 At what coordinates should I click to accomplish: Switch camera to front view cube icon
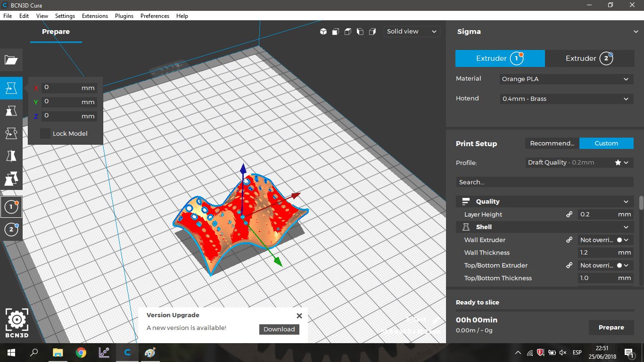click(x=336, y=32)
